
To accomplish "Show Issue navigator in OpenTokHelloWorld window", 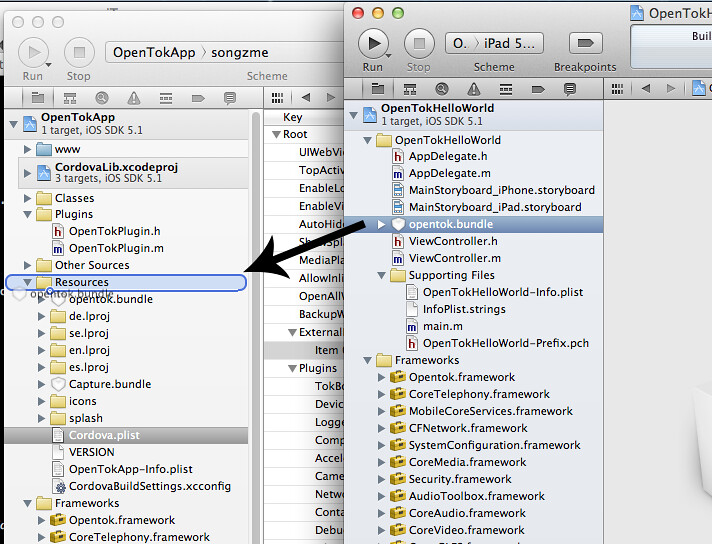I will pos(474,89).
